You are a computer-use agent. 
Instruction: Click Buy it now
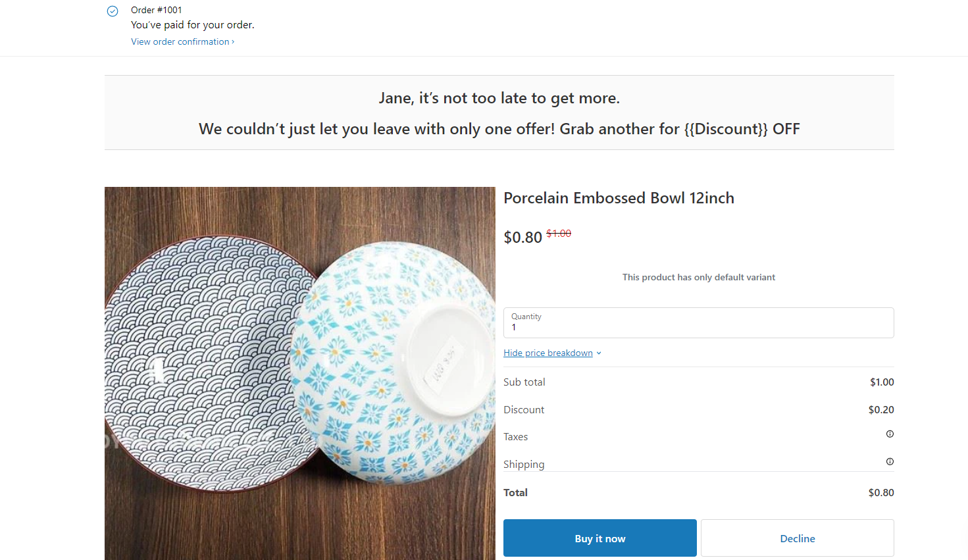pyautogui.click(x=599, y=538)
